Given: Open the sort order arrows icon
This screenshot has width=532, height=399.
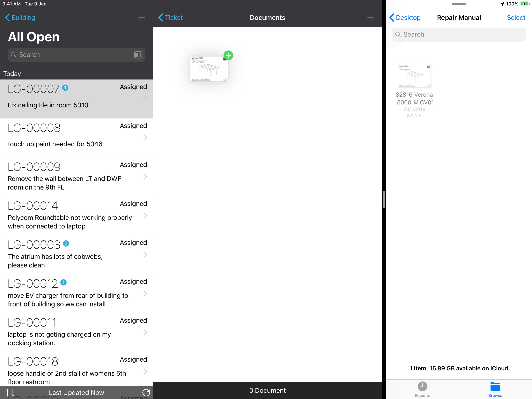Looking at the screenshot, I should point(10,393).
